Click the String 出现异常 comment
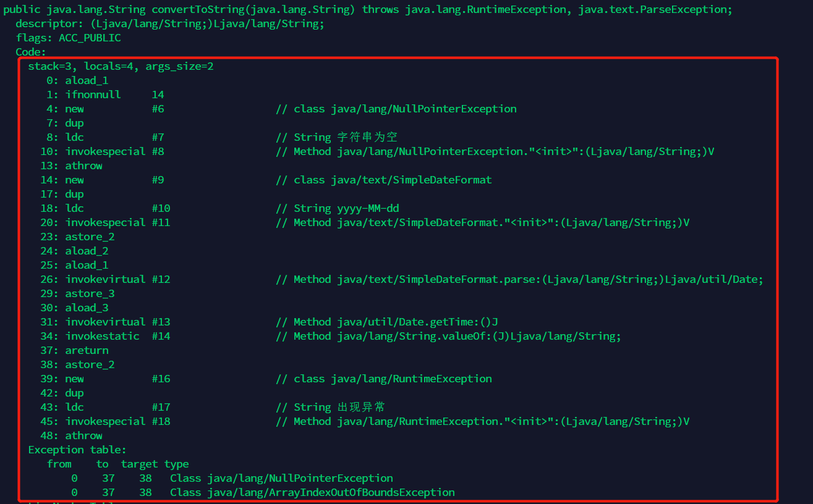 coord(339,407)
